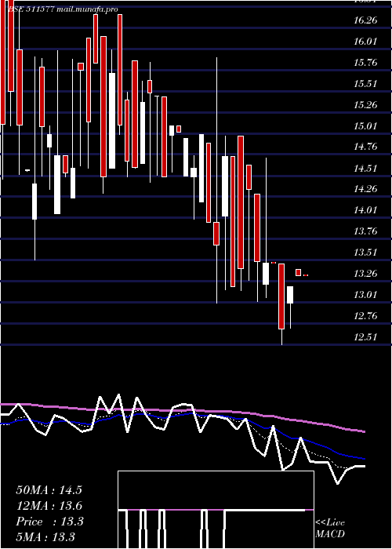Click the 13.26 price axis label
Image resolution: width=392 pixels, height=549 pixels.
(x=365, y=274)
